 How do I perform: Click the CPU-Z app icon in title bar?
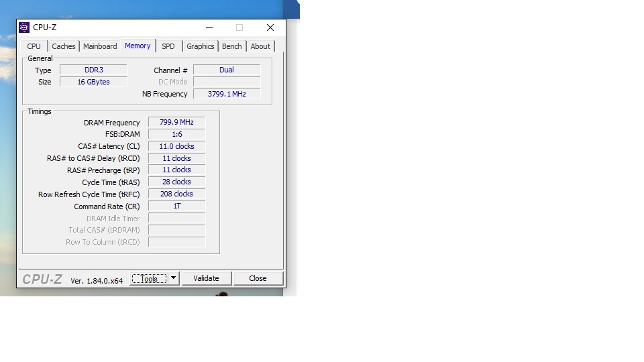(x=24, y=27)
